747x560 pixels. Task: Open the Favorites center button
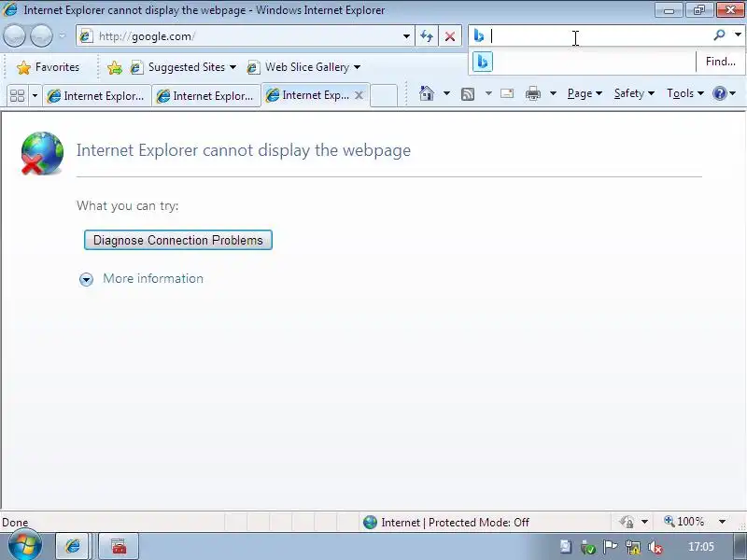48,67
